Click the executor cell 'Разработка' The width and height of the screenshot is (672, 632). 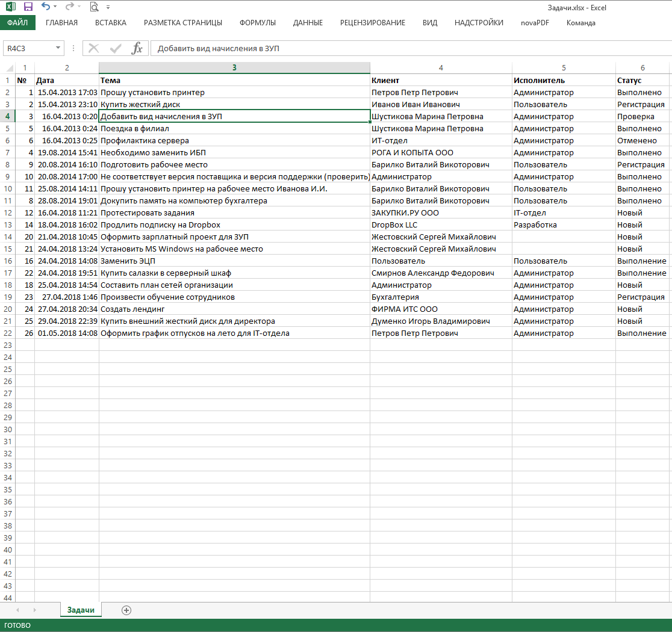click(564, 225)
